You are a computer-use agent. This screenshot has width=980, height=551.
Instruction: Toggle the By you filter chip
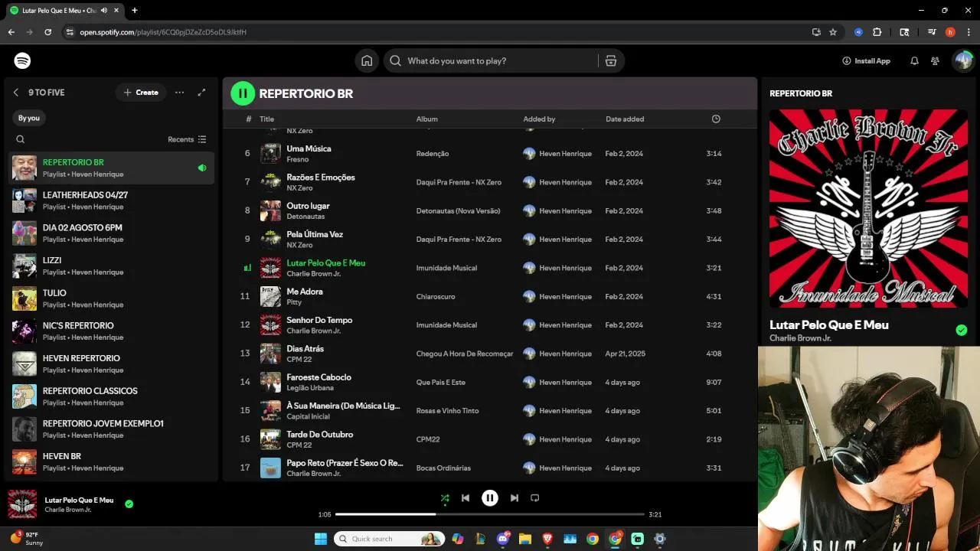coord(29,118)
